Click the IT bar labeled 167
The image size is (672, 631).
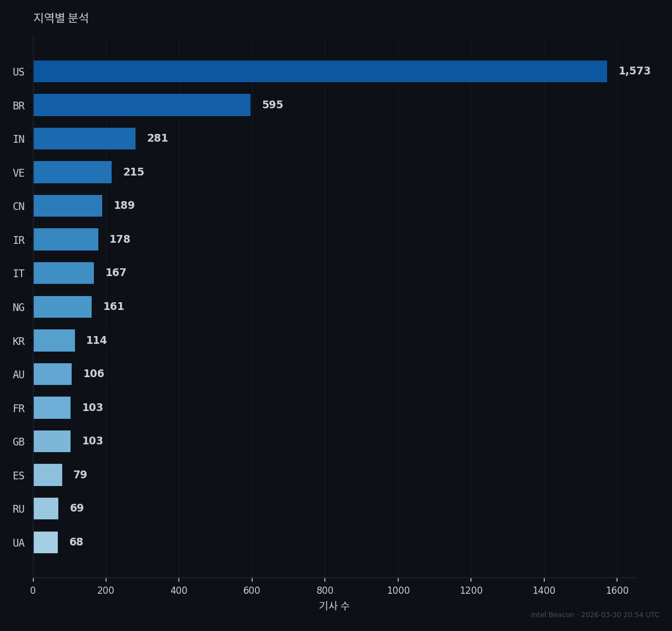tap(63, 273)
